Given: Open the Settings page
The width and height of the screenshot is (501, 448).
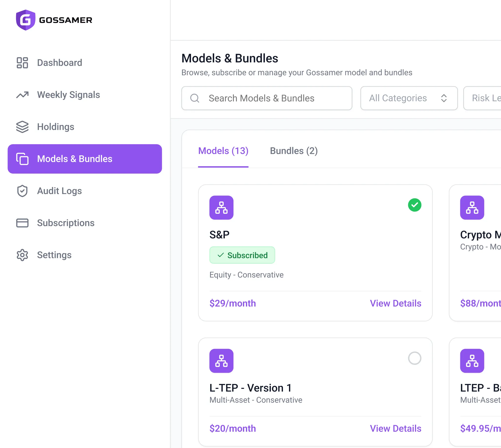Looking at the screenshot, I should point(85,255).
